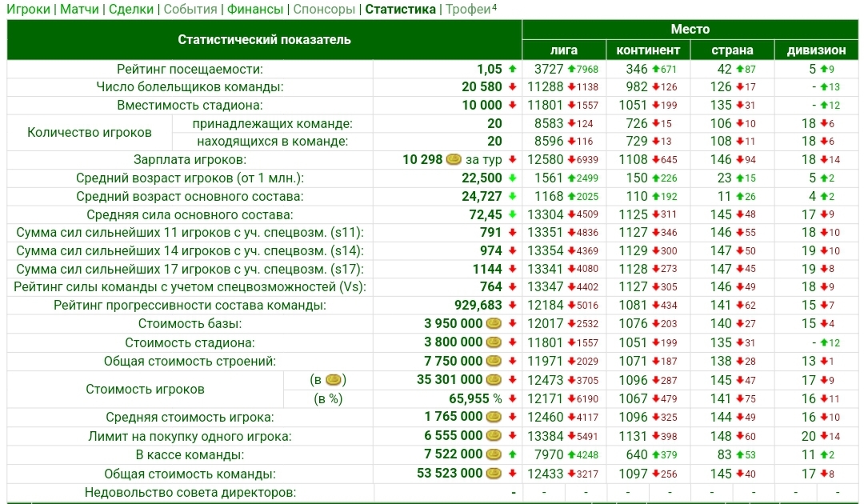Click the 'Число болельщиков команды:' label
The height and width of the screenshot is (504, 864).
point(190,87)
